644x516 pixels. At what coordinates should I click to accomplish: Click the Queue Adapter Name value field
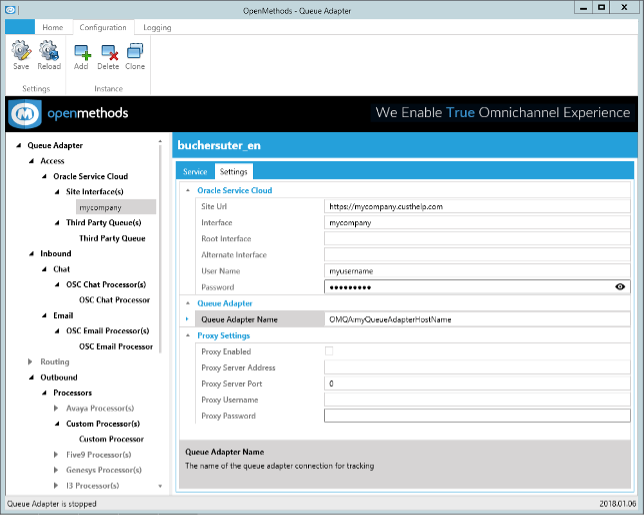pyautogui.click(x=477, y=320)
